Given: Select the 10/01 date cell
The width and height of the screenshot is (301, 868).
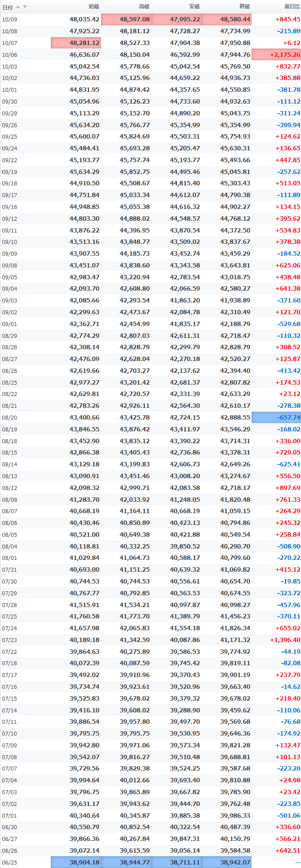Looking at the screenshot, I should point(10,90).
